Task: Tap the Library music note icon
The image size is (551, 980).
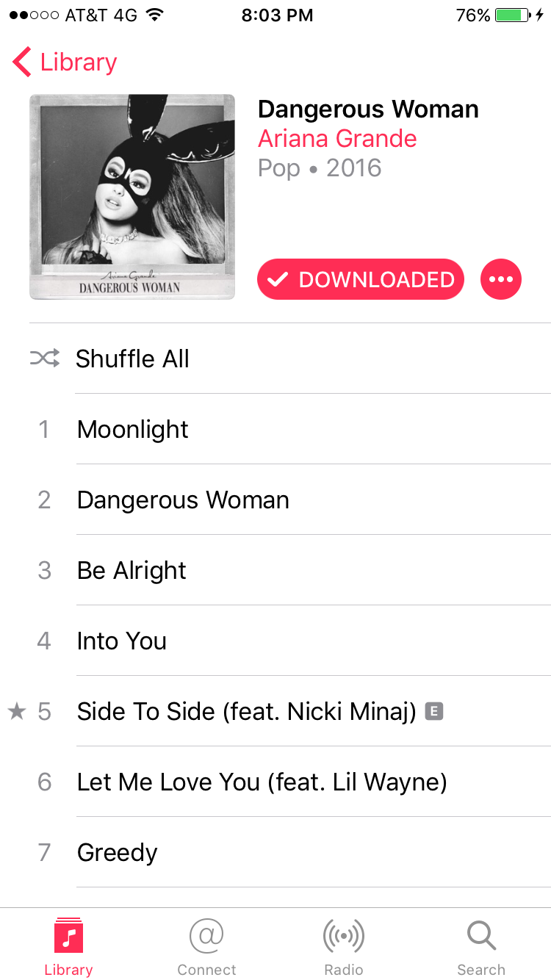Action: tap(68, 936)
